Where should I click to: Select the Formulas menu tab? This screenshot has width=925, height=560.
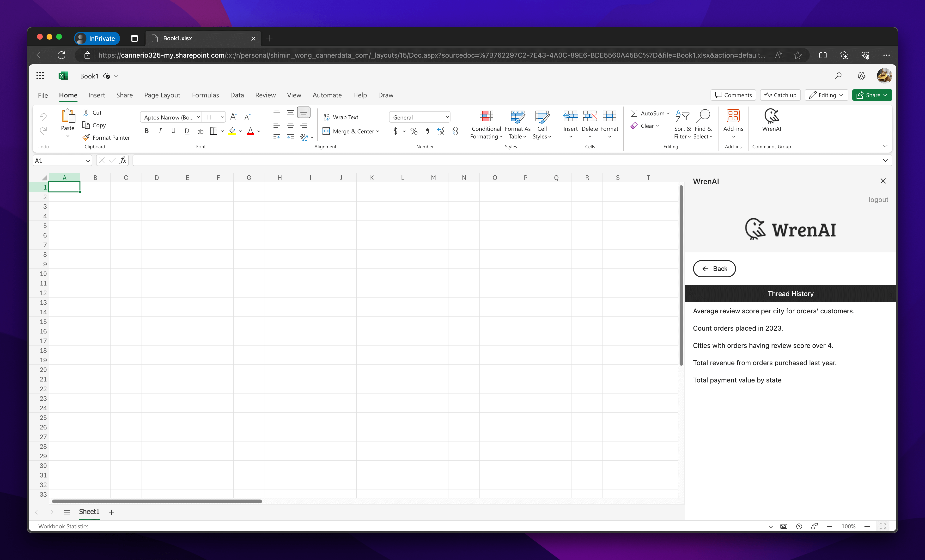point(206,95)
